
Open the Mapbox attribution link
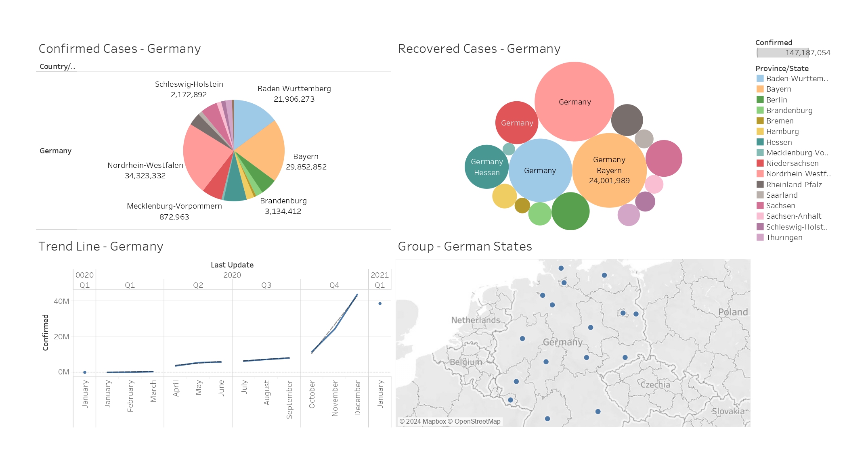(422, 422)
